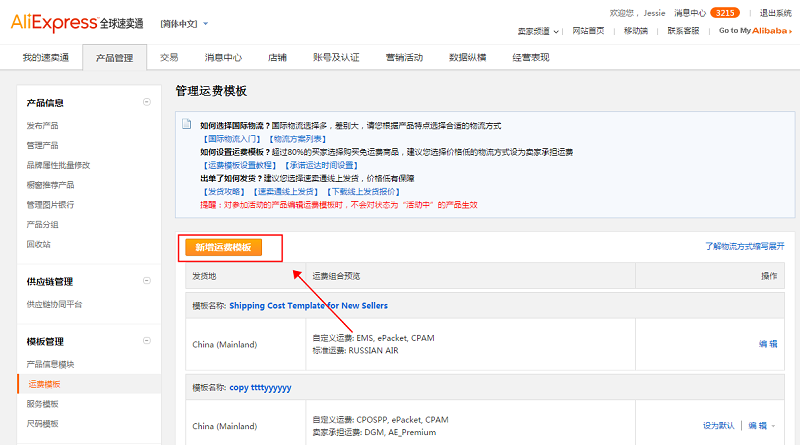Open 物流方案列表 help link

pyautogui.click(x=297, y=139)
